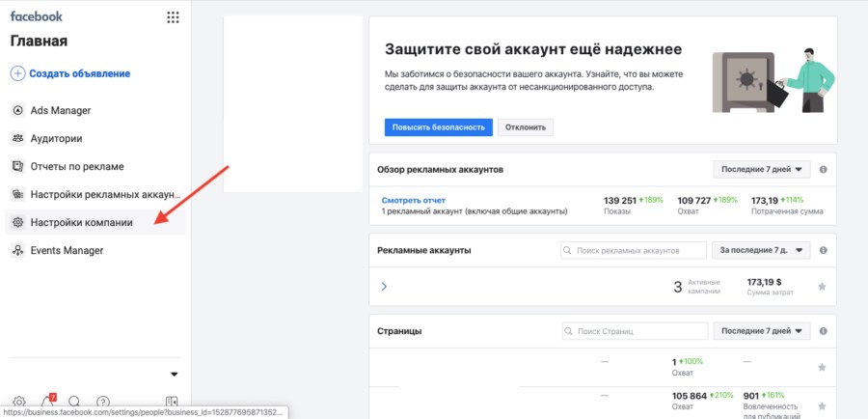The image size is (868, 419).
Task: Click Создать объявление link
Action: click(x=80, y=73)
